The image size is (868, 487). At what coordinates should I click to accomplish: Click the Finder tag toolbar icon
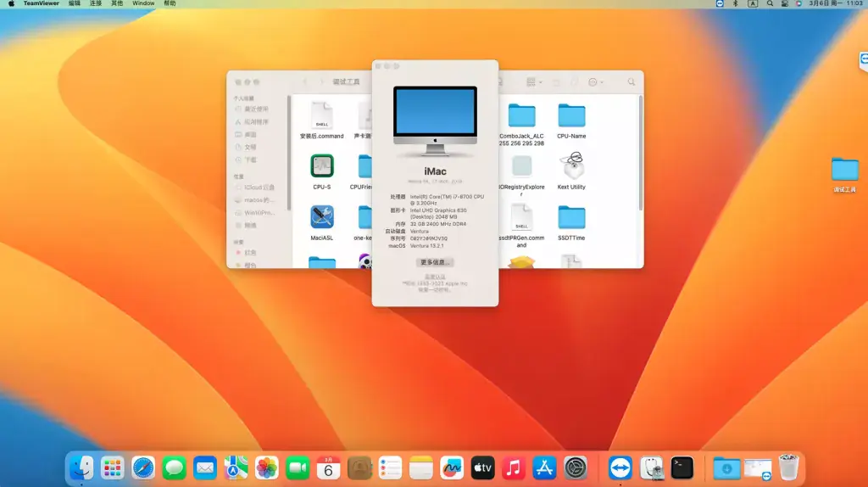click(x=574, y=82)
